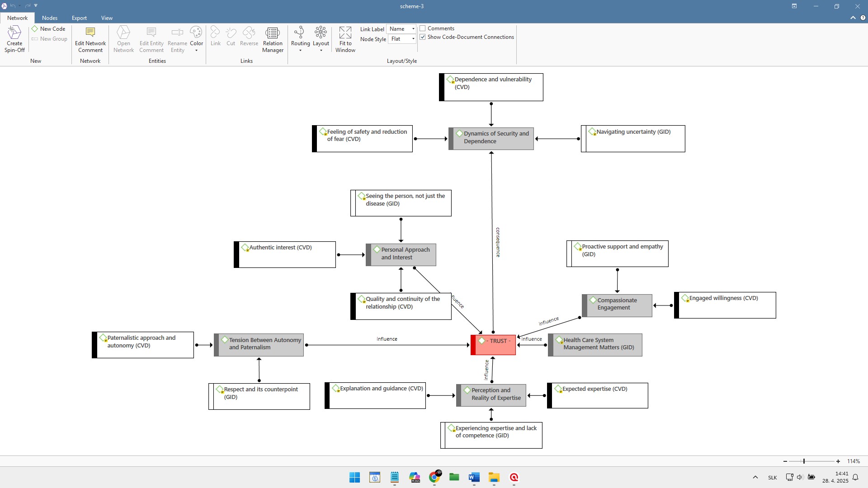Adjust the zoom slider handle

click(x=804, y=461)
